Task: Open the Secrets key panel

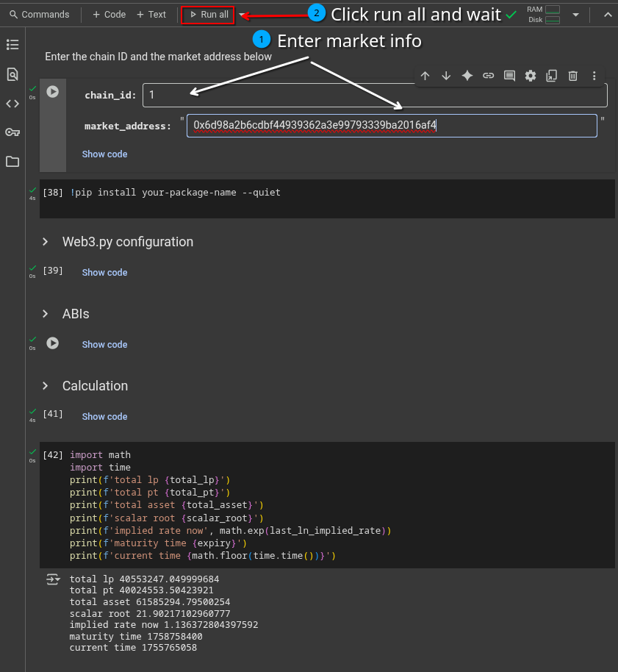Action: pos(12,132)
